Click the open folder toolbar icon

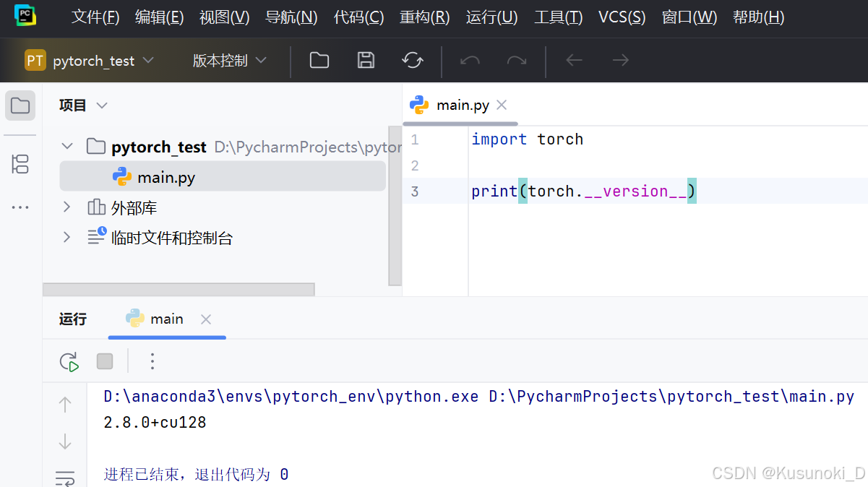point(319,61)
